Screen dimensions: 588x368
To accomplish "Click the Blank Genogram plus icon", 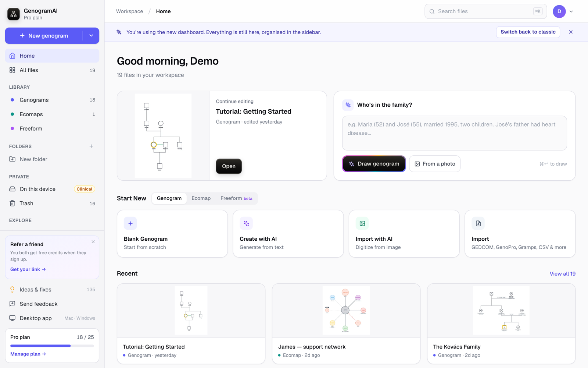I will (130, 223).
